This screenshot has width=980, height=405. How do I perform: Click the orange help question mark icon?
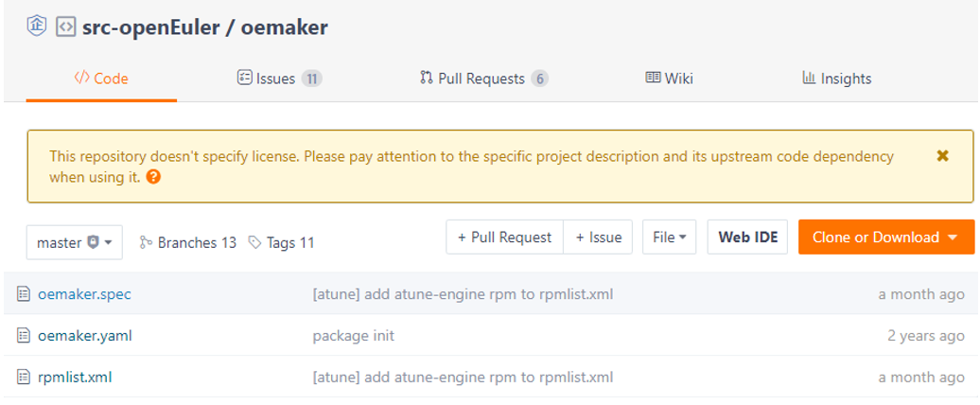click(153, 177)
